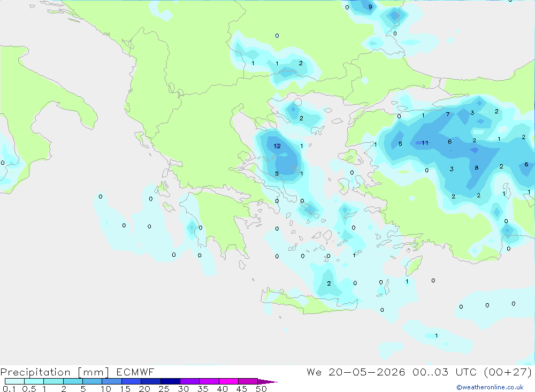
Task: Click legend tick label '0.5'
Action: (x=29, y=389)
